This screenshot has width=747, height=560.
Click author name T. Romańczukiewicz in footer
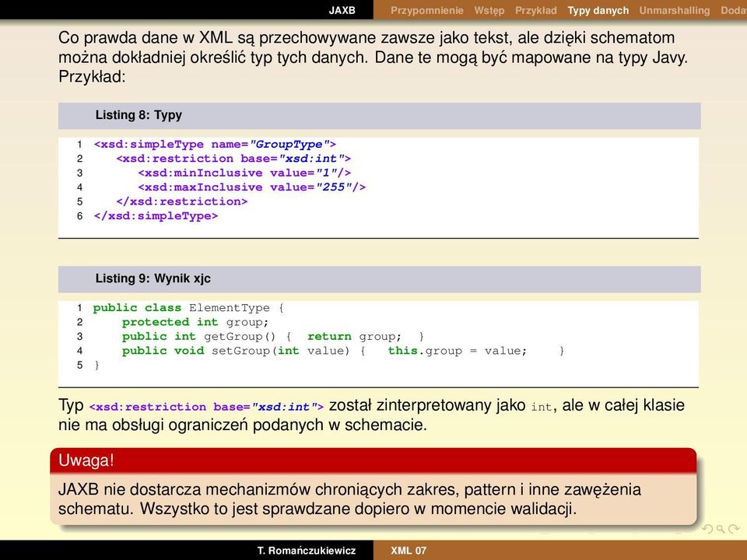pos(307,551)
